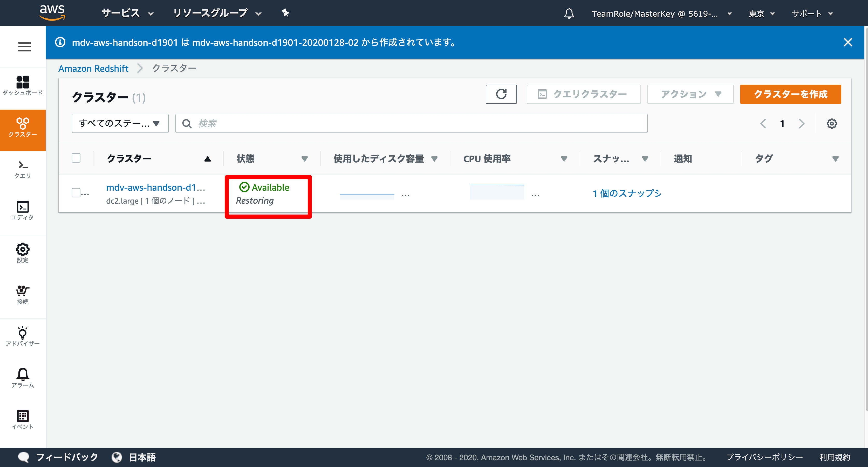The image size is (868, 467).
Task: Open the リソースグループ menu
Action: click(x=217, y=13)
